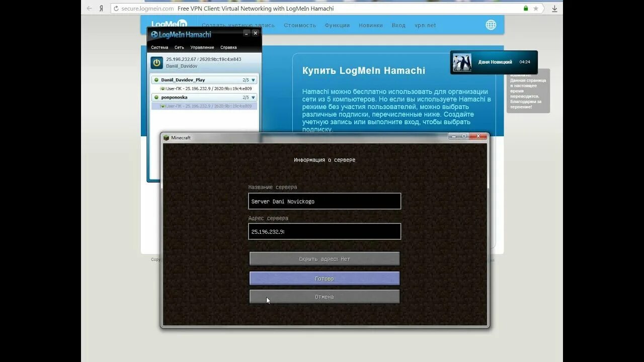Minimize the Minecraft window
644x362 pixels.
(x=454, y=136)
